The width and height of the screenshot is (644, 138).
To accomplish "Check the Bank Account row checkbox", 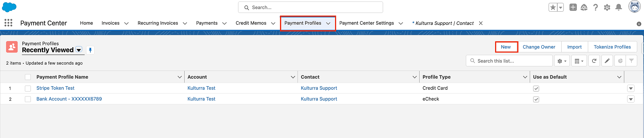I will pyautogui.click(x=28, y=99).
